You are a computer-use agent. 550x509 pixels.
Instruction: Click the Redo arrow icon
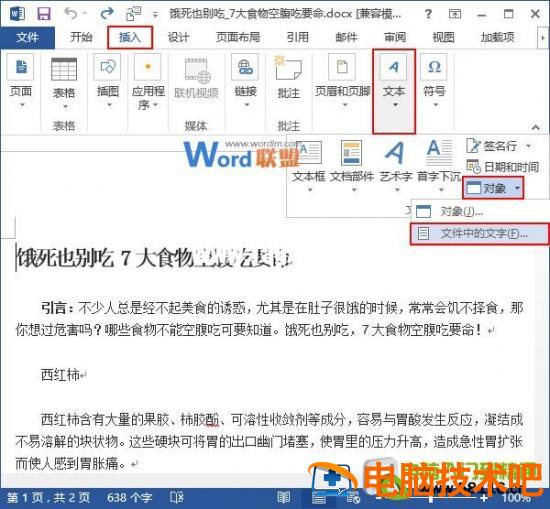pos(107,14)
